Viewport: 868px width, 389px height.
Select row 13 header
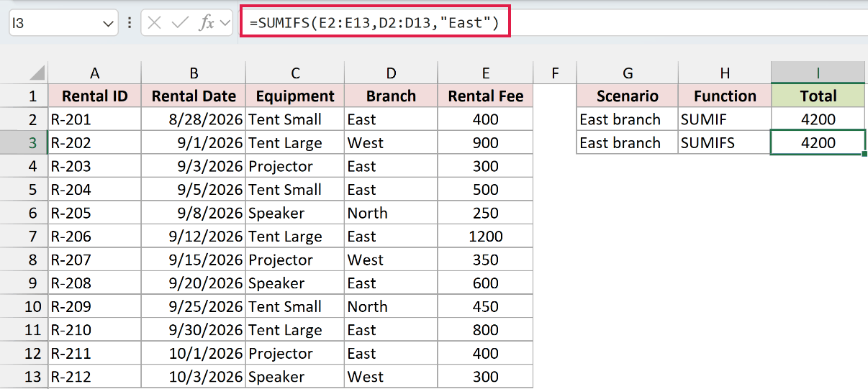[x=24, y=376]
